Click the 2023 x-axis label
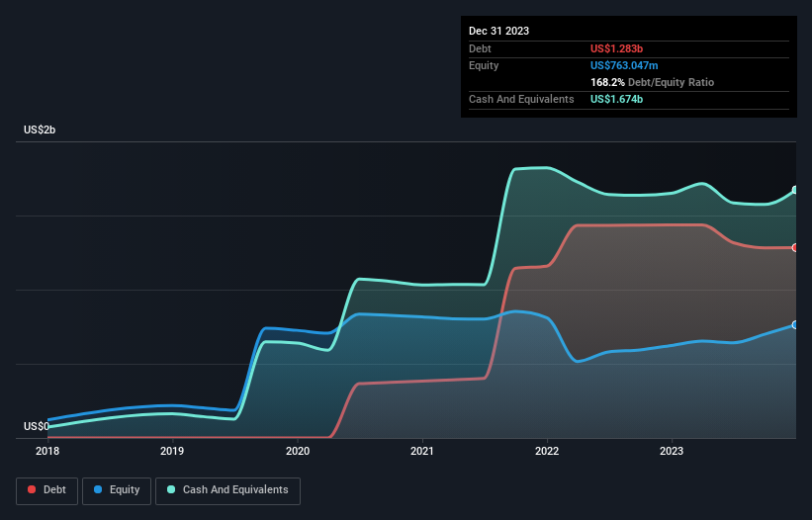The height and width of the screenshot is (520, 812). pos(672,451)
